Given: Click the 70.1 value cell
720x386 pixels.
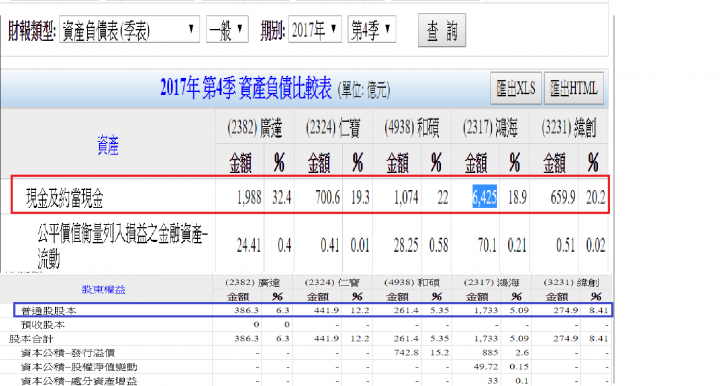Looking at the screenshot, I should [487, 245].
